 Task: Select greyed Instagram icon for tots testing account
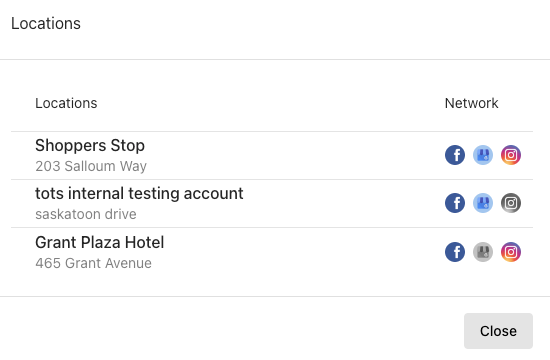[511, 203]
